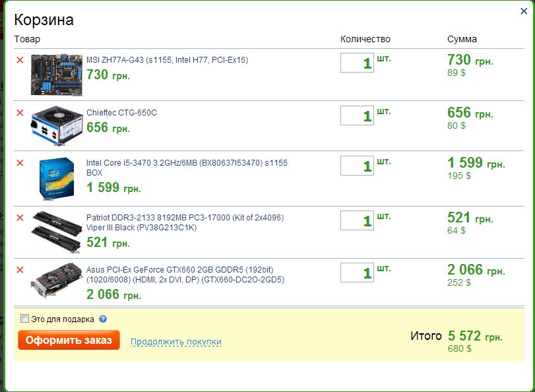Image resolution: width=535 pixels, height=392 pixels.
Task: Open Patriot DDR3-2133 Viper III product link
Action: pos(185,218)
